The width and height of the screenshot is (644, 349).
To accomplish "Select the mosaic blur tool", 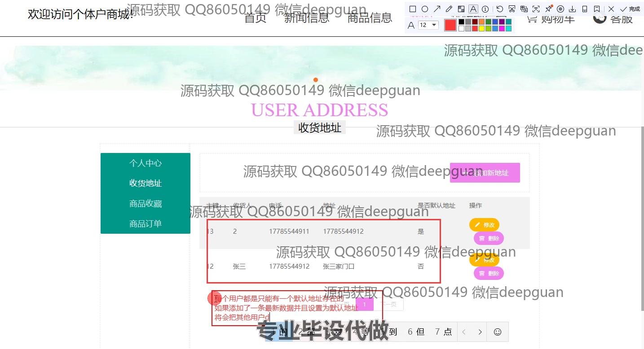I will [x=461, y=9].
